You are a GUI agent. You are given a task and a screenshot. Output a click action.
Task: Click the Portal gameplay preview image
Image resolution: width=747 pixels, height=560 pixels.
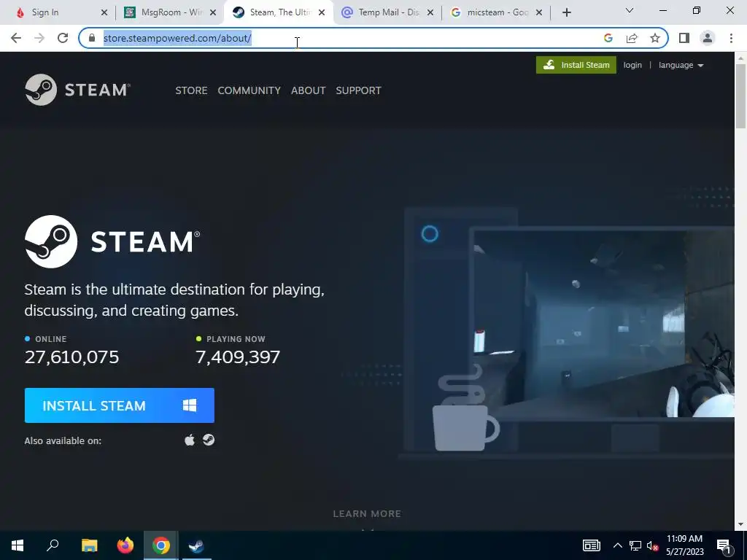coord(604,324)
